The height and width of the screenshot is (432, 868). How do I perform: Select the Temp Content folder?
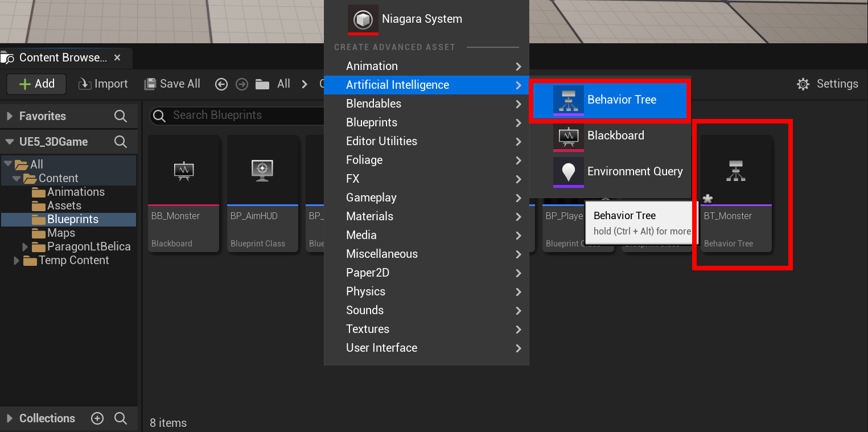(73, 260)
